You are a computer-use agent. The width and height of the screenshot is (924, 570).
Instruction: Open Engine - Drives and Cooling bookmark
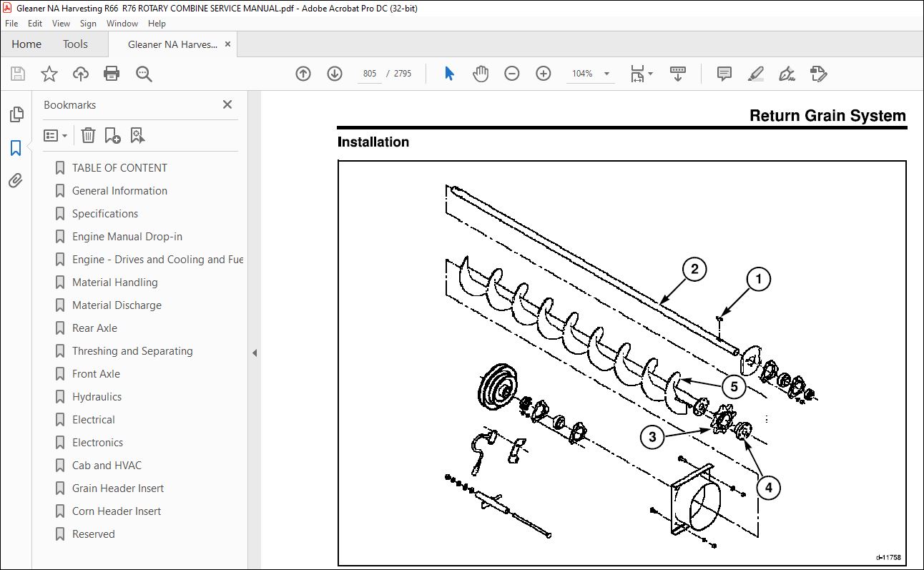pos(157,260)
